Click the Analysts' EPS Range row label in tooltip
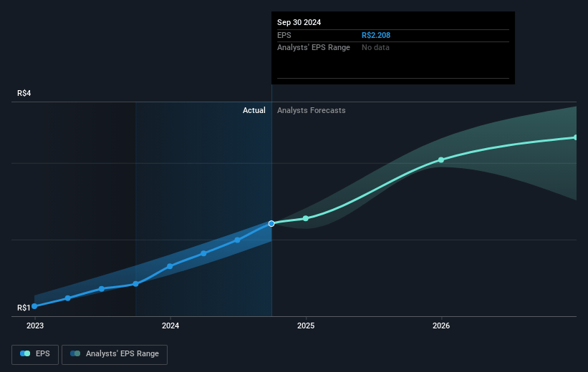This screenshot has height=372, width=588. coord(314,48)
